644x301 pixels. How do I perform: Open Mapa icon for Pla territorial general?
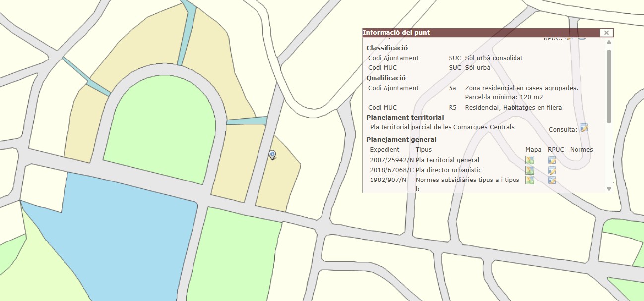tap(530, 160)
